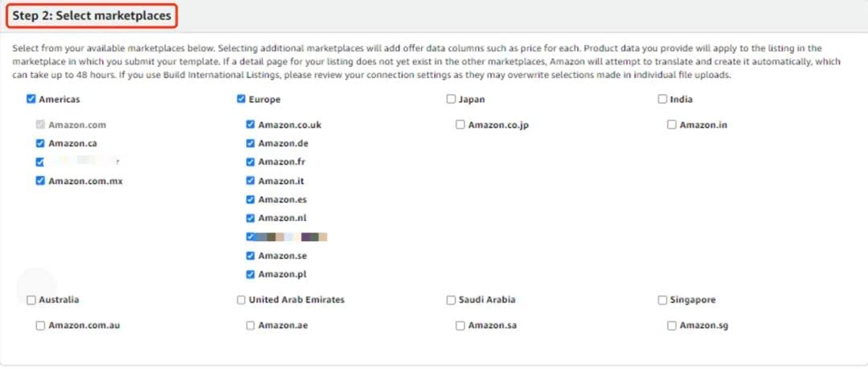The image size is (868, 369).
Task: Deselect the Amazon.com.mx marketplace
Action: click(40, 181)
